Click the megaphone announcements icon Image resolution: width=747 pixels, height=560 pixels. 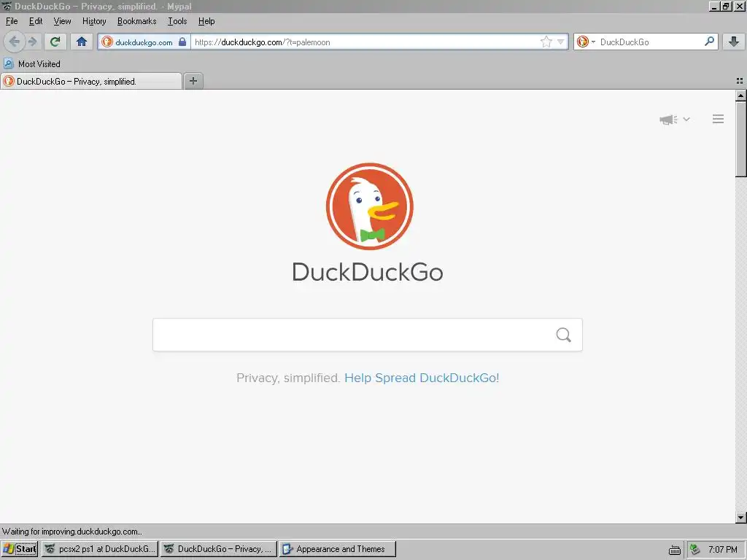coord(668,119)
